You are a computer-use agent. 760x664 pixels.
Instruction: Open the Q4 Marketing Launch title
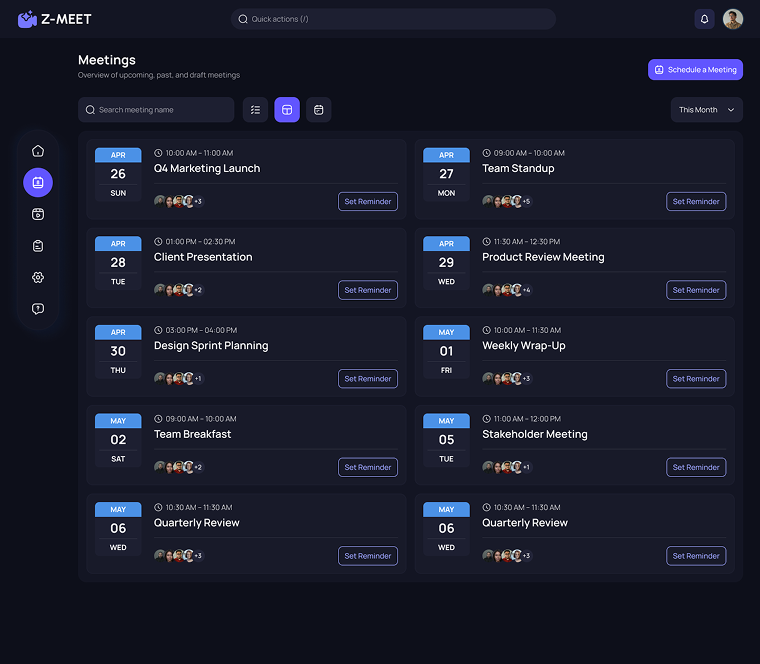click(x=207, y=168)
